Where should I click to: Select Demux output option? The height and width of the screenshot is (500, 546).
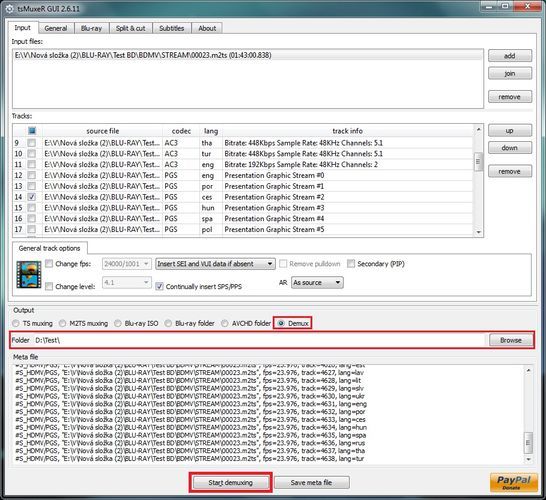281,323
